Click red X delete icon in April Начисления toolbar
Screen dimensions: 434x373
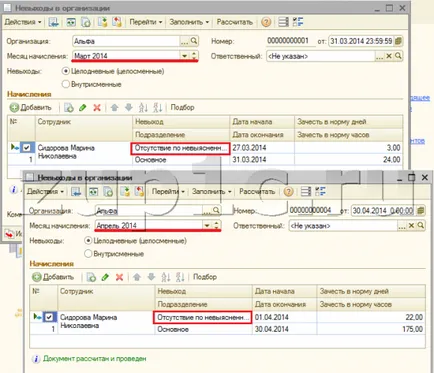pyautogui.click(x=119, y=277)
